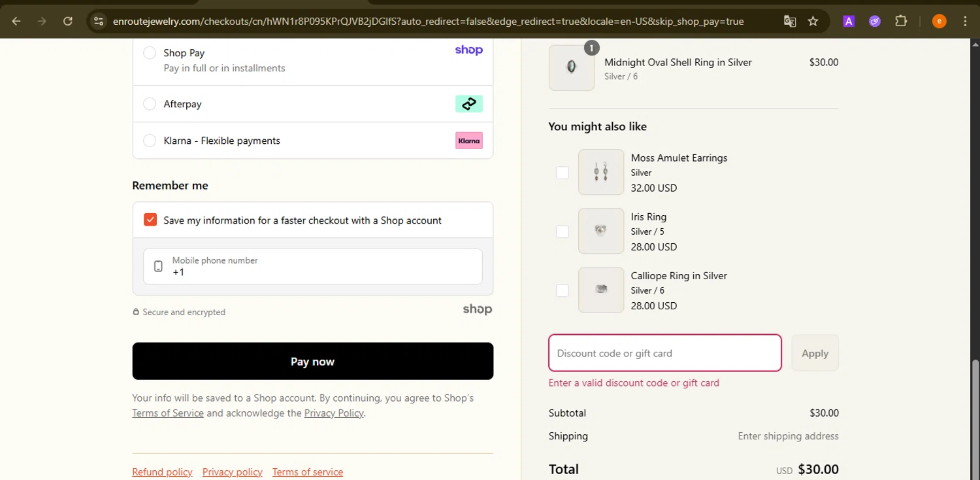Click the 'Calliope Ring in Silver' product name
The height and width of the screenshot is (480, 980).
[679, 275]
